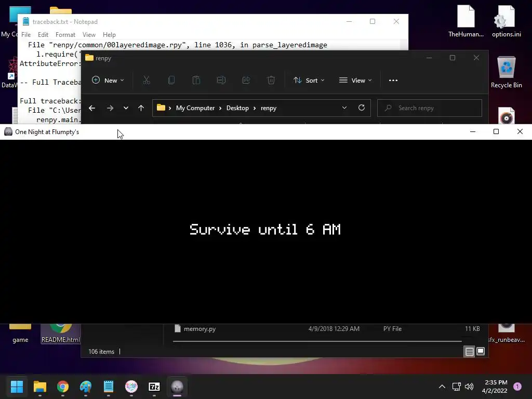Viewport: 532px width, 399px height.
Task: Launch Google Chrome from taskbar
Action: coord(63,387)
